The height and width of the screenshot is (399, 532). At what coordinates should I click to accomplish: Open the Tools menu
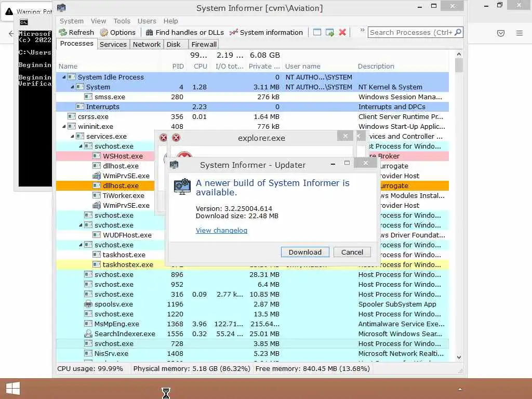(122, 21)
